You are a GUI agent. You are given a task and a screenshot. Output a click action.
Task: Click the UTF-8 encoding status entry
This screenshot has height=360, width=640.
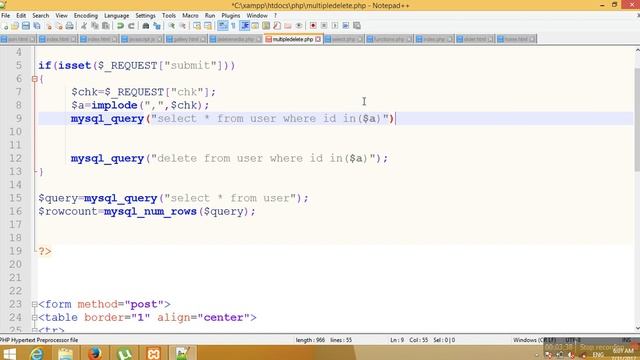coord(573,340)
